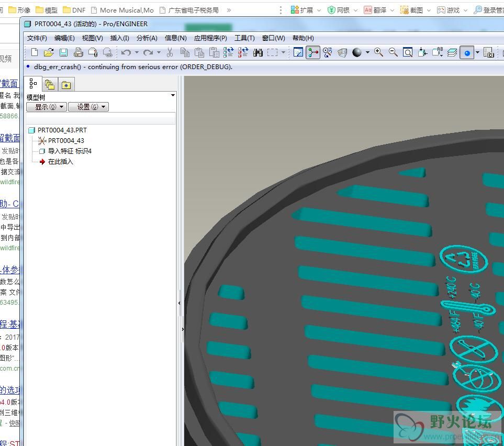Toggle the orient mode icon
The width and height of the screenshot is (504, 446).
pos(328,52)
